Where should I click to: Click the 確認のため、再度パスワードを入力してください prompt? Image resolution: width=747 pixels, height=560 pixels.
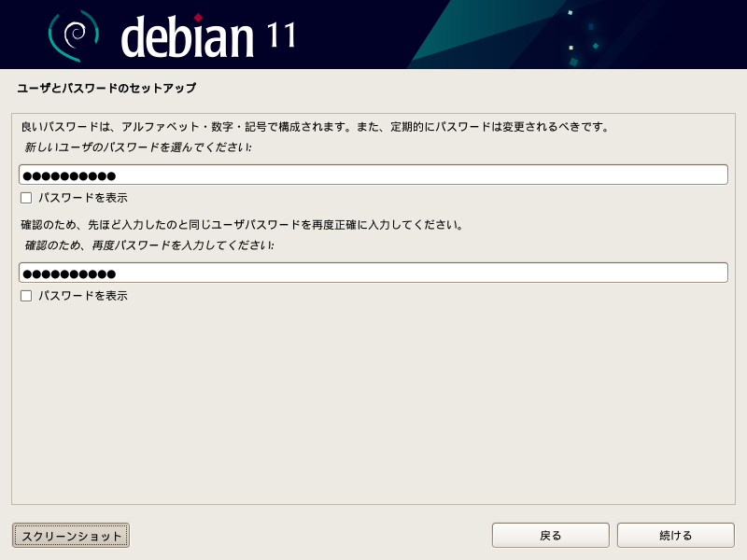[149, 245]
